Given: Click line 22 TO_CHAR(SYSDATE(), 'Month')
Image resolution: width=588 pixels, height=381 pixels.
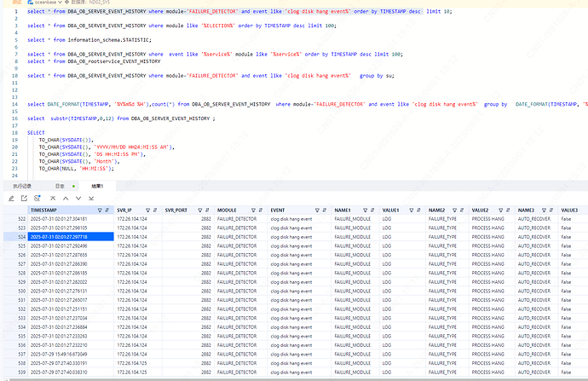Looking at the screenshot, I should [79, 162].
